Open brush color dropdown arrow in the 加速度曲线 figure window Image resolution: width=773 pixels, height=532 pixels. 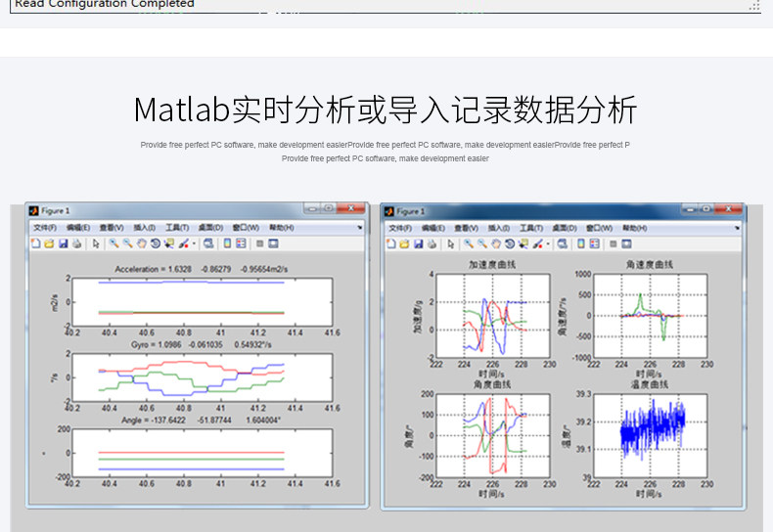tap(548, 244)
